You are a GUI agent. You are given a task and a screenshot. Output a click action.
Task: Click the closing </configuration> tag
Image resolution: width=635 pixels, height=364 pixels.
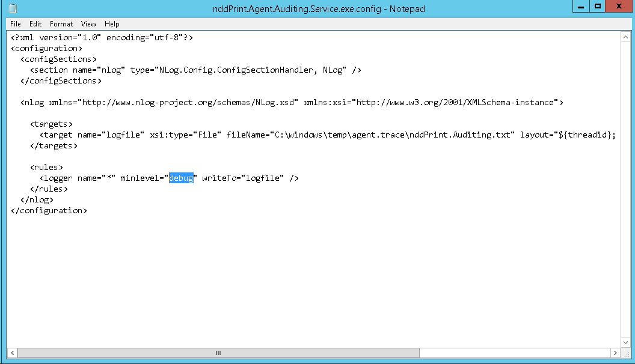[x=49, y=211]
